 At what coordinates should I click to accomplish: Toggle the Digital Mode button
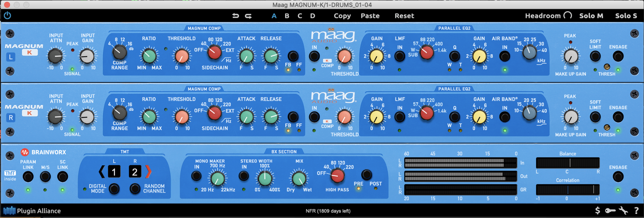114,189
